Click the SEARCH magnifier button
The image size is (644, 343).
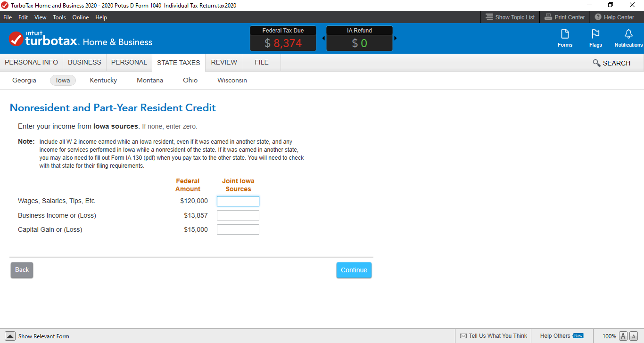pos(611,63)
